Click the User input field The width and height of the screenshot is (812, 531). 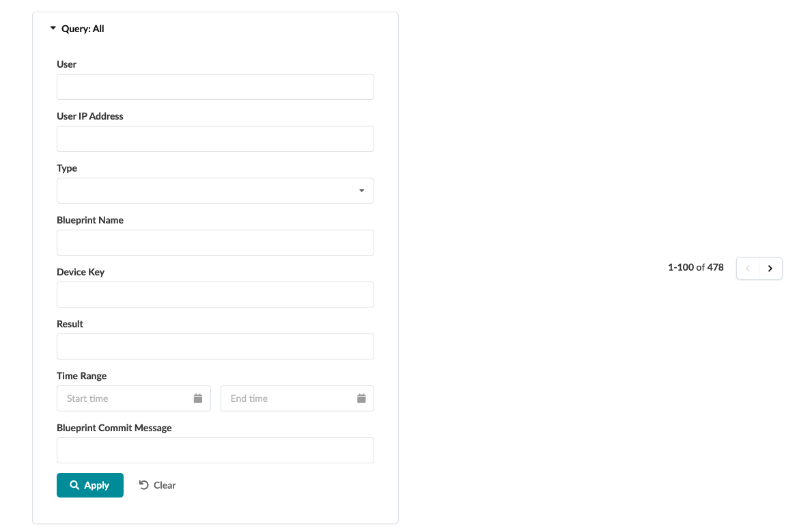215,87
